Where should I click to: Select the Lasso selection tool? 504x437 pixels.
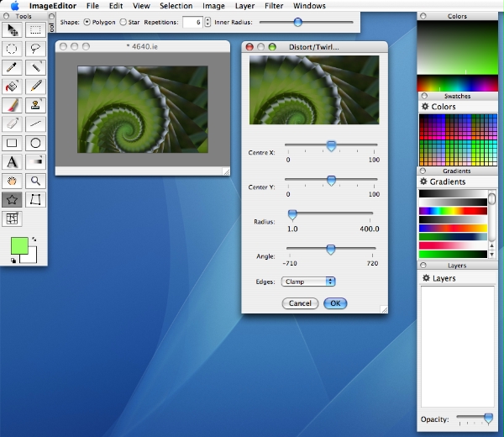pos(36,48)
